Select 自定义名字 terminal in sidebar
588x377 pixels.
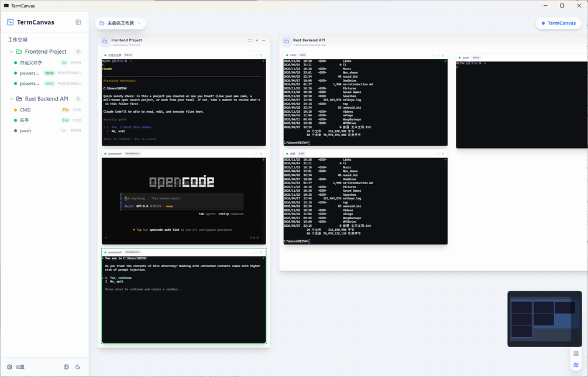point(47,63)
